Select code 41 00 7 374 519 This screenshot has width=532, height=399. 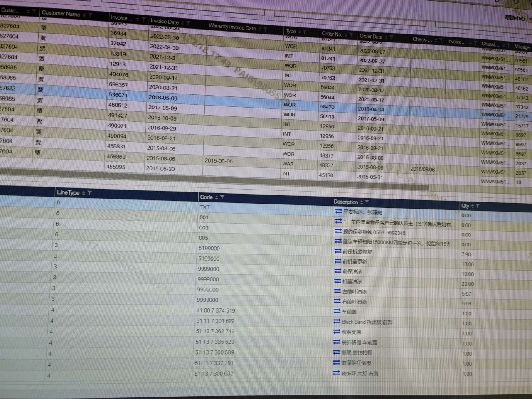click(216, 310)
